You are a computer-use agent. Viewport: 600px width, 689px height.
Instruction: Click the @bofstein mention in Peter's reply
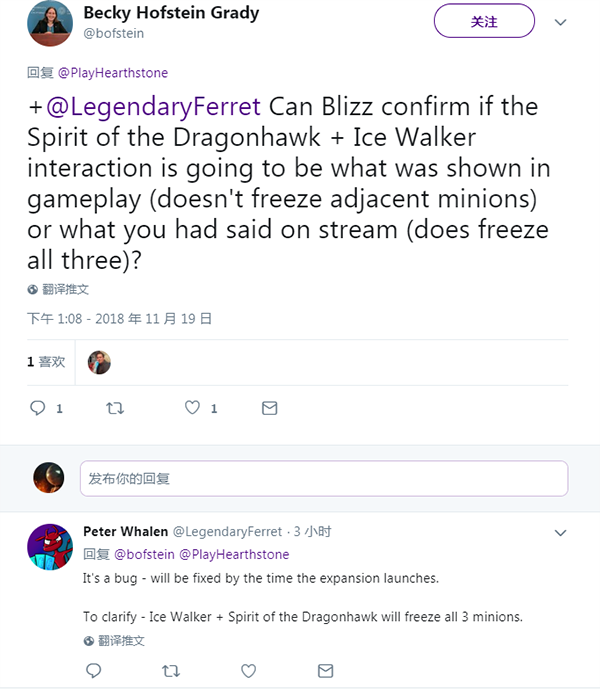click(145, 555)
